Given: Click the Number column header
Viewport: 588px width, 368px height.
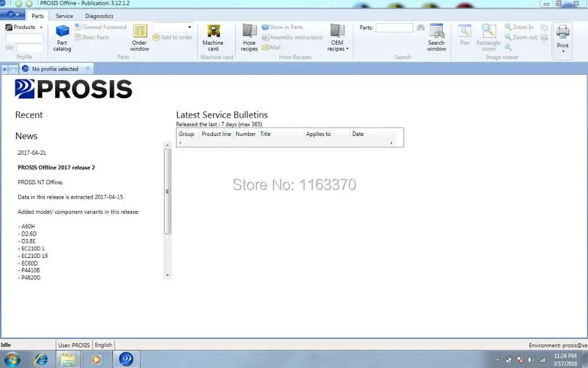Looking at the screenshot, I should tap(246, 134).
